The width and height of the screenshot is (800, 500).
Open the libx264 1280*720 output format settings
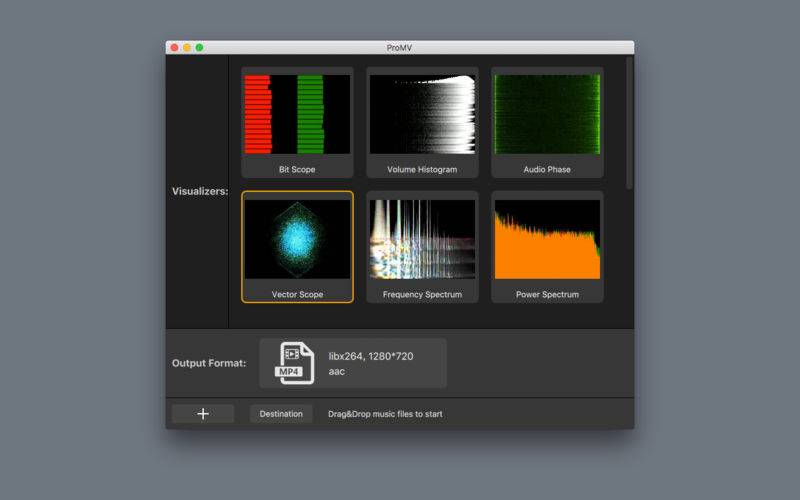pos(353,363)
